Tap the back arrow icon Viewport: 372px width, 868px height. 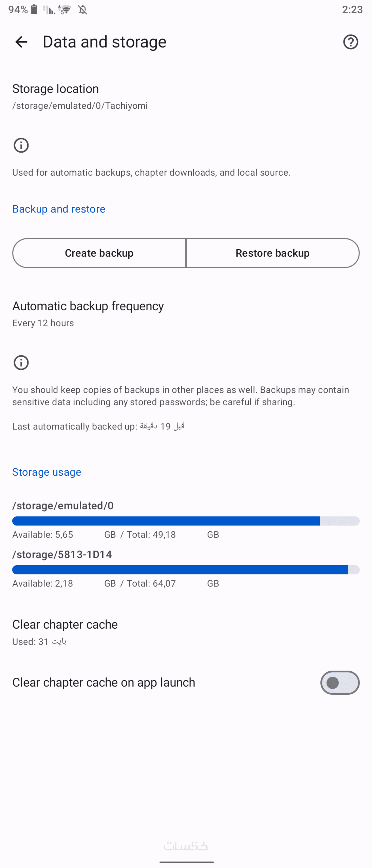pyautogui.click(x=21, y=42)
